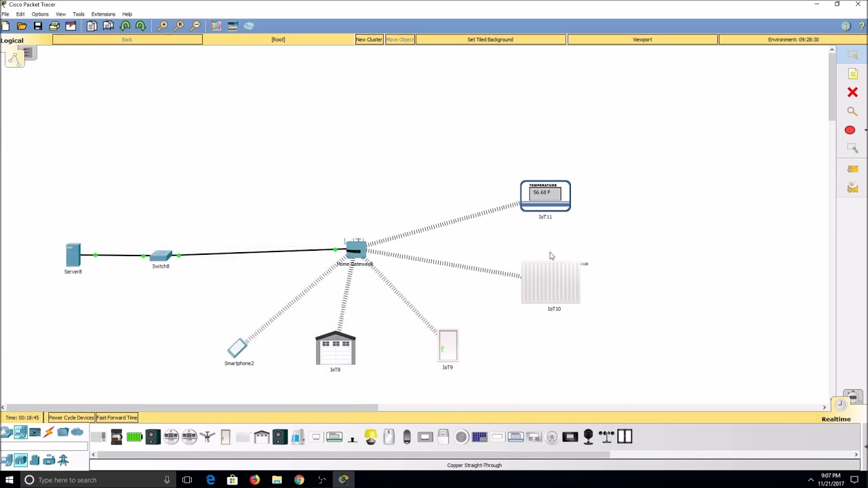This screenshot has width=868, height=488.
Task: Click the Zoom In magnifier icon
Action: pyautogui.click(x=163, y=26)
